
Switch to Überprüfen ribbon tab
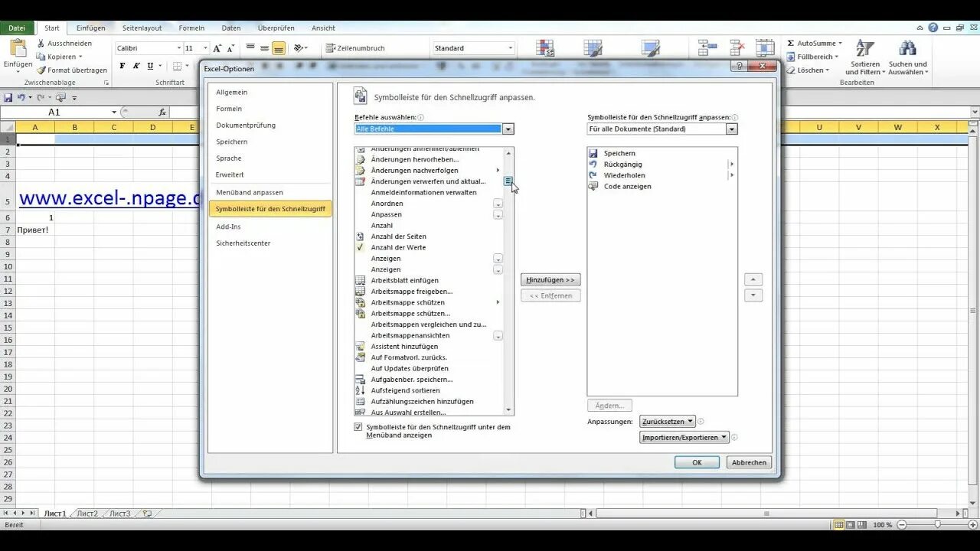(276, 28)
